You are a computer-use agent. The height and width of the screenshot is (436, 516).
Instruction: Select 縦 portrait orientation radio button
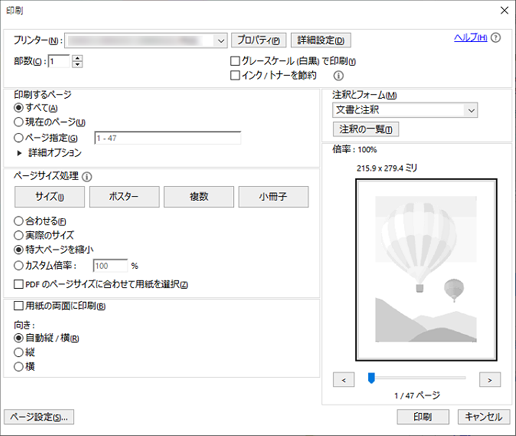(x=19, y=352)
